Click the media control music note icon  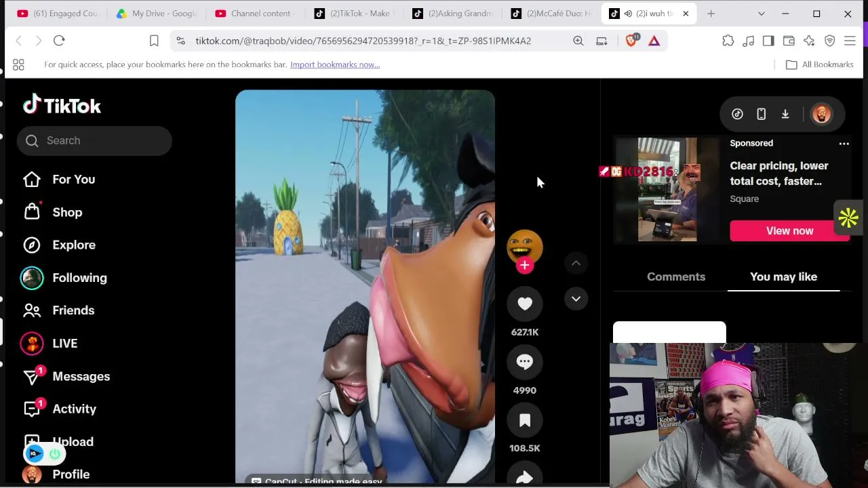pos(749,41)
